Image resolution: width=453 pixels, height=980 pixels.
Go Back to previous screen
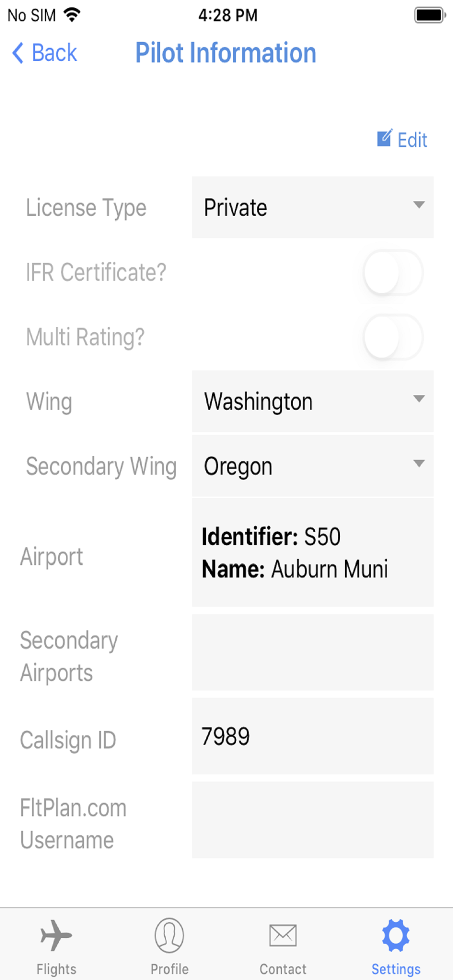tap(54, 53)
